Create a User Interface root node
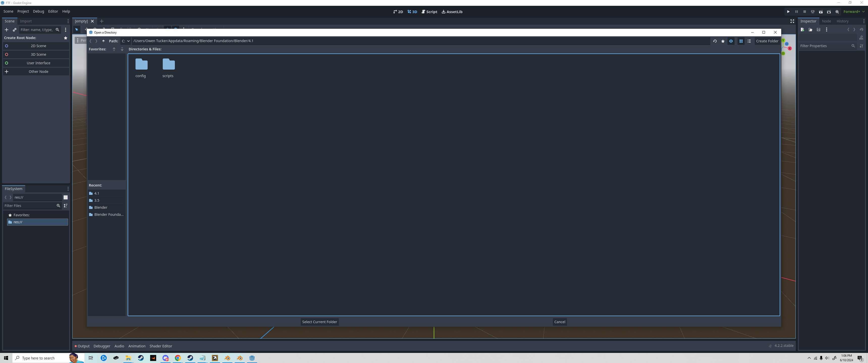868x363 pixels. [36, 63]
